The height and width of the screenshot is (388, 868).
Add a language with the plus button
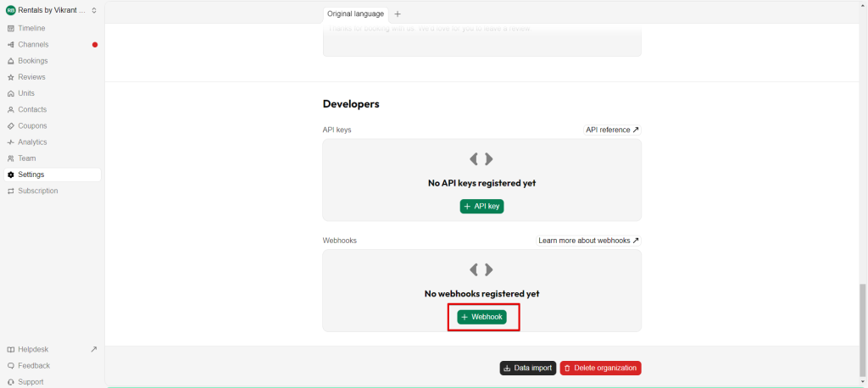pyautogui.click(x=398, y=14)
